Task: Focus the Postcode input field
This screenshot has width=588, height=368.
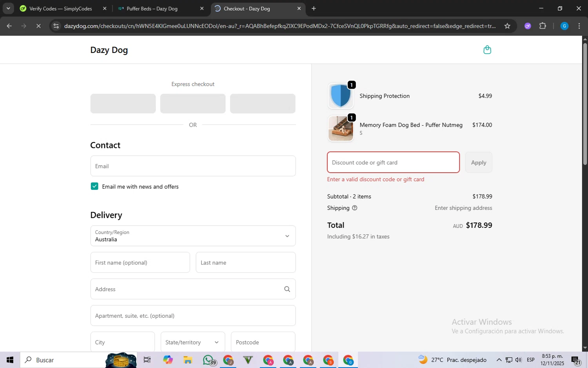Action: [x=263, y=342]
